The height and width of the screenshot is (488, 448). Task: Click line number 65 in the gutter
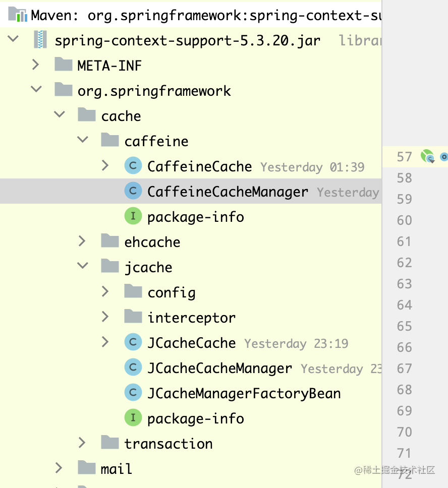coord(404,326)
